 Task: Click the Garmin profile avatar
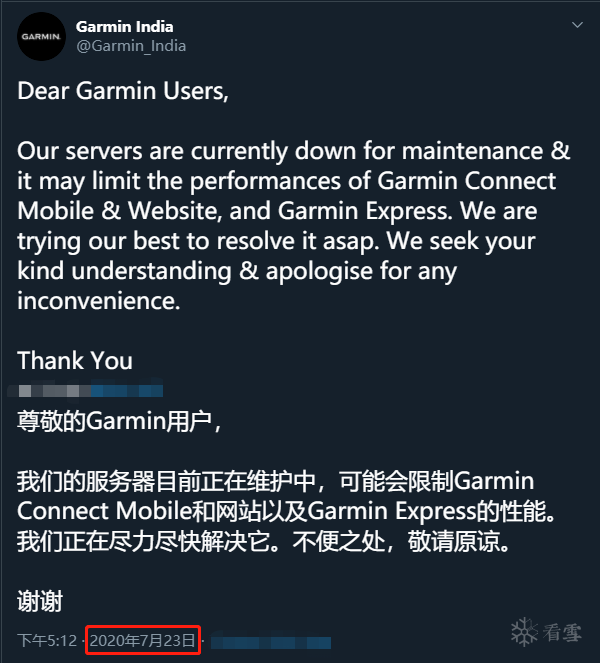(x=41, y=36)
